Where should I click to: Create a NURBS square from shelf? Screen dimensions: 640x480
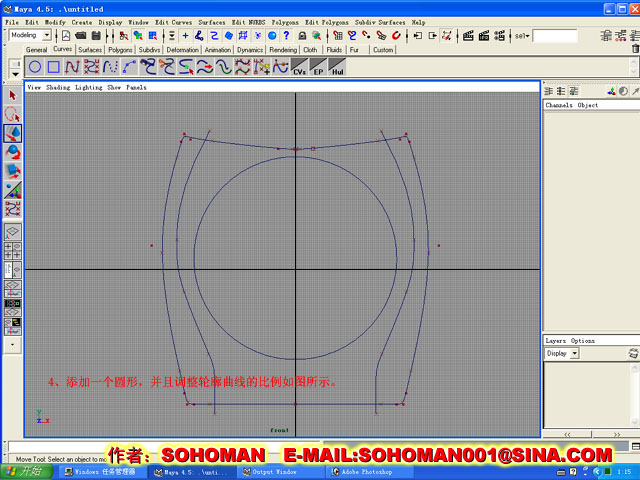tap(54, 67)
